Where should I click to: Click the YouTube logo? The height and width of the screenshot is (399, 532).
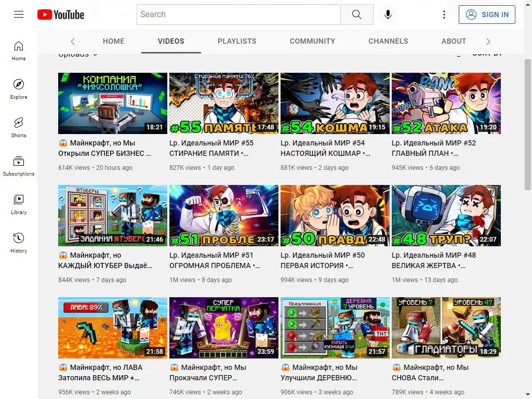tap(61, 15)
